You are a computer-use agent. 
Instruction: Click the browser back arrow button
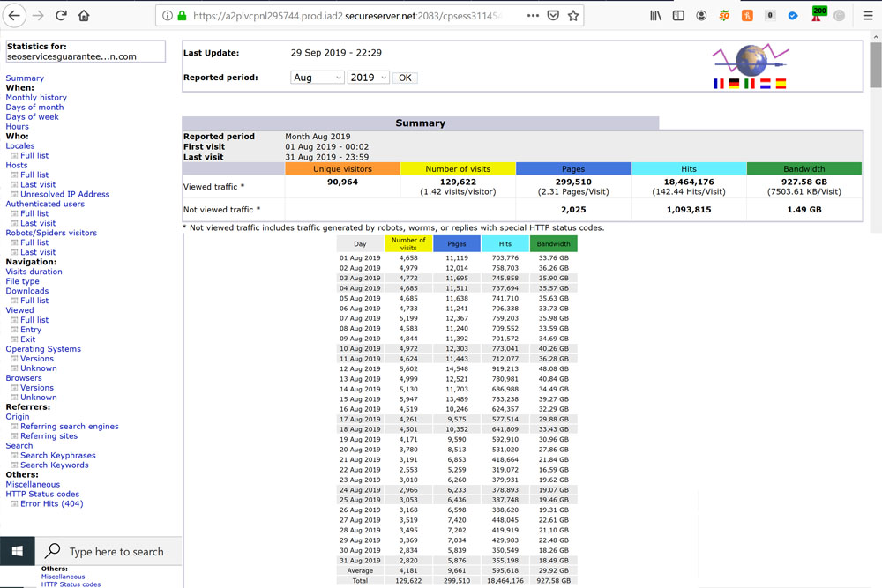tap(14, 16)
